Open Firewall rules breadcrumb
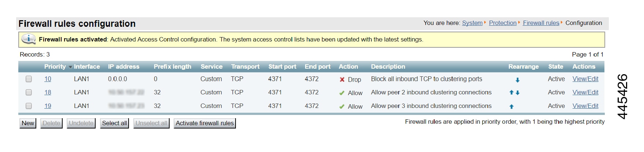644x152 pixels. pyautogui.click(x=541, y=23)
